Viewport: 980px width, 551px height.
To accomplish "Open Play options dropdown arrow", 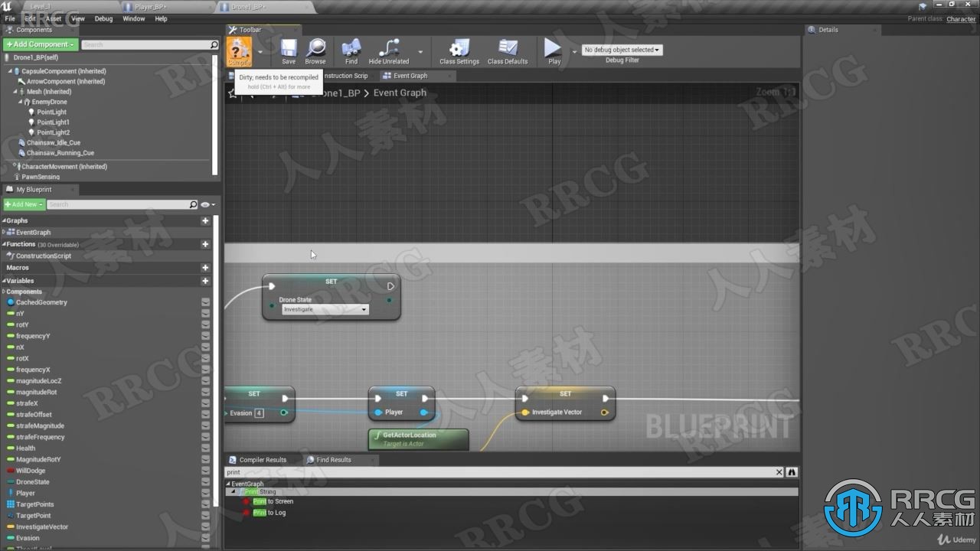I will tap(574, 52).
